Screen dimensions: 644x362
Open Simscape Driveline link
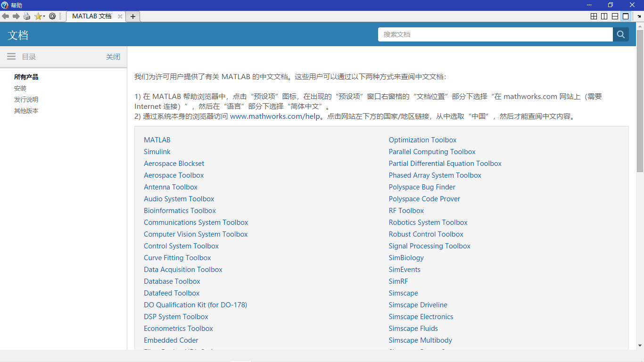click(418, 305)
